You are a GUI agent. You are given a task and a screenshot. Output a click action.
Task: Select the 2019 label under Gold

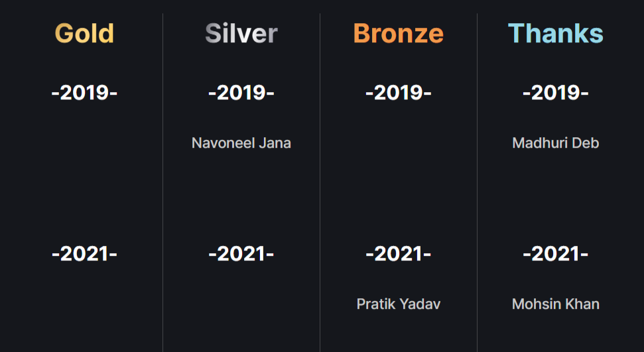click(x=84, y=93)
